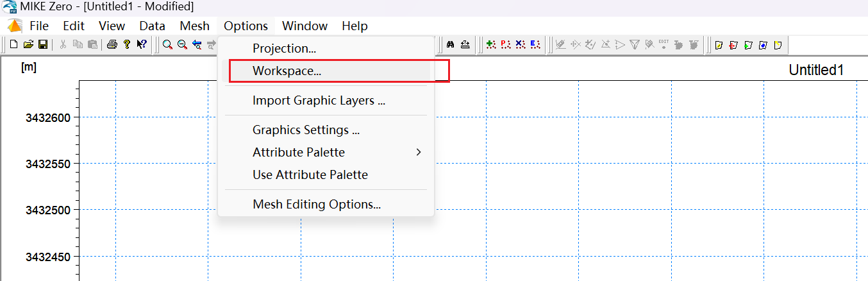Click the Save floppy disk icon
Image resolution: width=868 pixels, height=281 pixels.
tap(43, 44)
